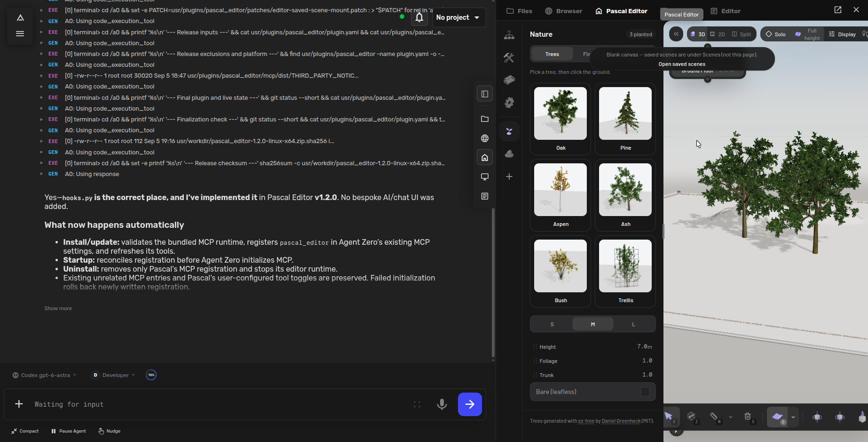Screen dimensions: 868x442
Task: Open the folder icon in the dock strip
Action: (485, 119)
